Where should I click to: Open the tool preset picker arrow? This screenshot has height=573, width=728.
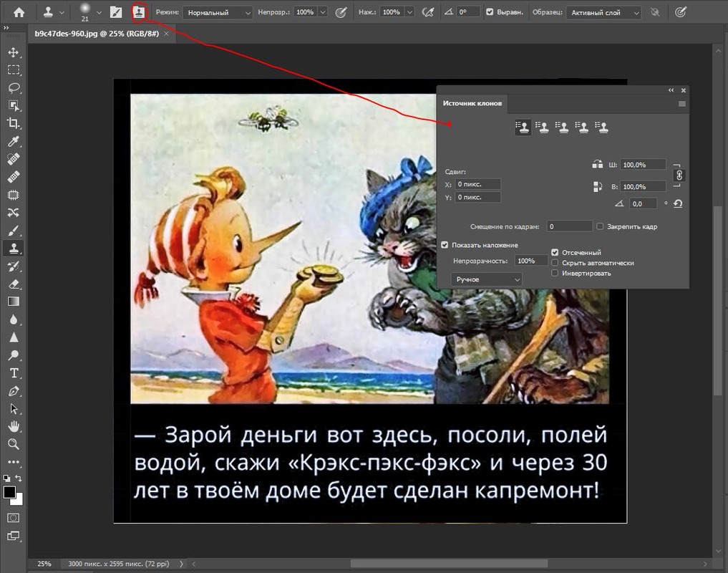tap(62, 13)
